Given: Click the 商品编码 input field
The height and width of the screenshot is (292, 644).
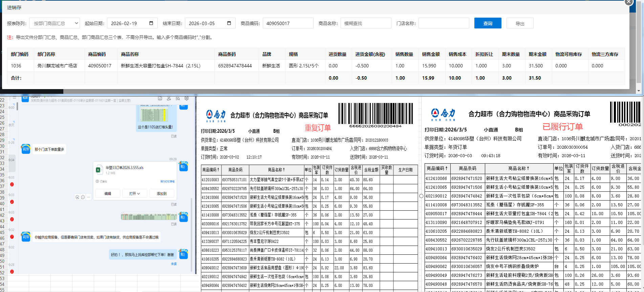Looking at the screenshot, I should pyautogui.click(x=288, y=23).
